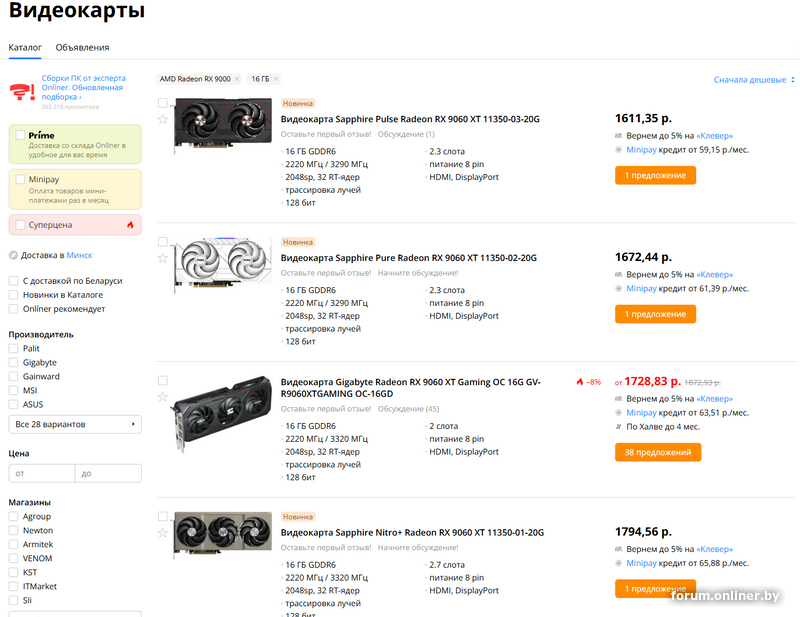The height and width of the screenshot is (617, 800).
Task: Click the minimum price 'от' field
Action: pyautogui.click(x=40, y=473)
